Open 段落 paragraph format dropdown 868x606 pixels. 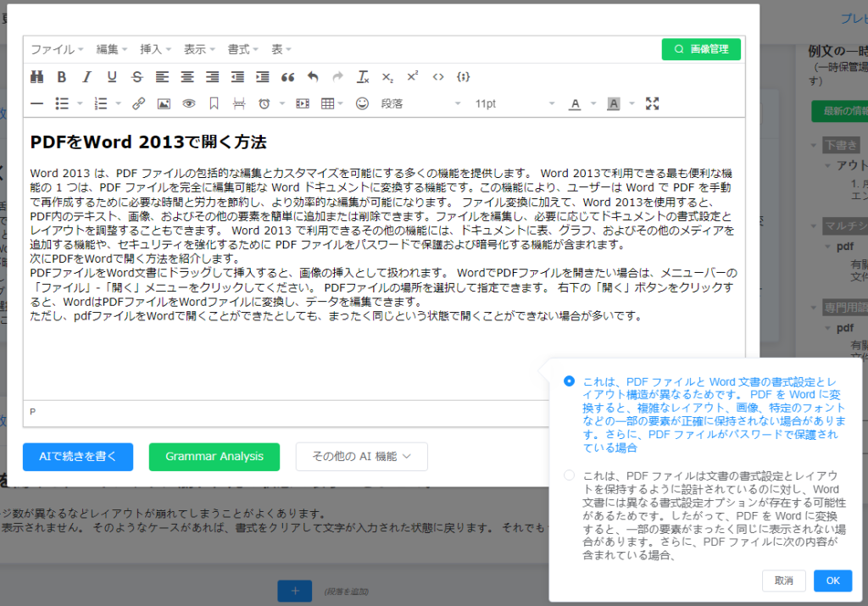(x=420, y=103)
